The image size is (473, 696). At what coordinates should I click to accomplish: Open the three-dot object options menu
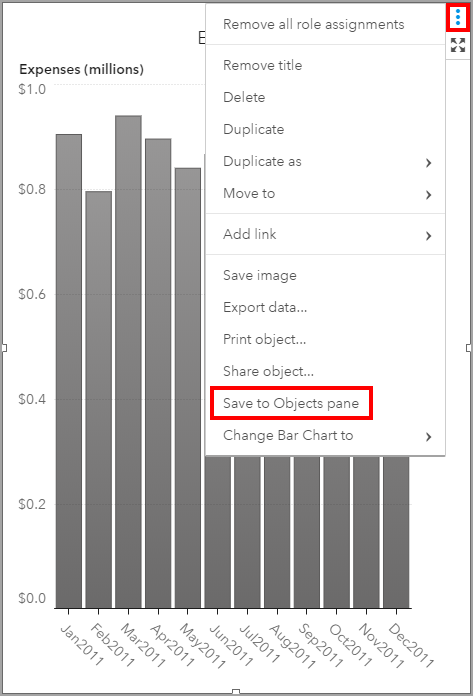(x=457, y=18)
